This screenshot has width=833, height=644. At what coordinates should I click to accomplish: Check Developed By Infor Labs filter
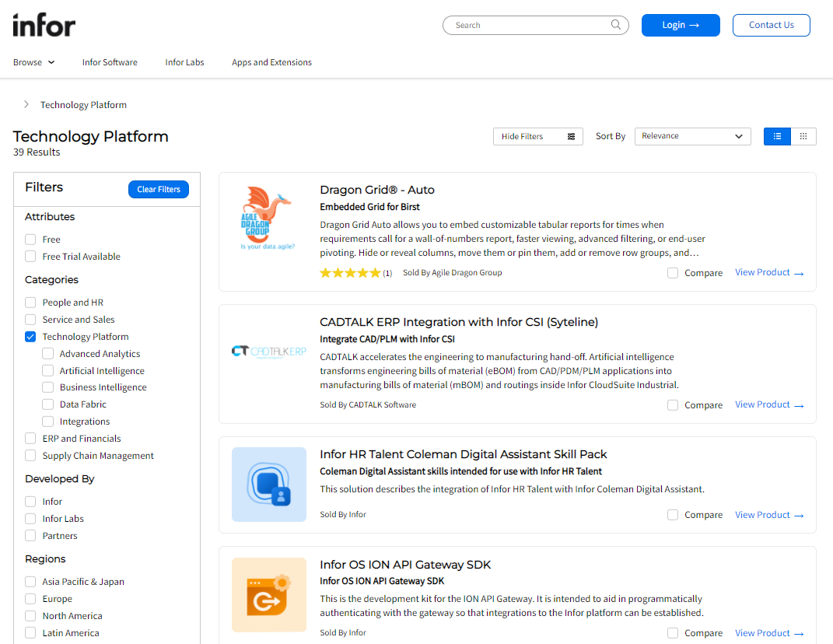(x=30, y=519)
